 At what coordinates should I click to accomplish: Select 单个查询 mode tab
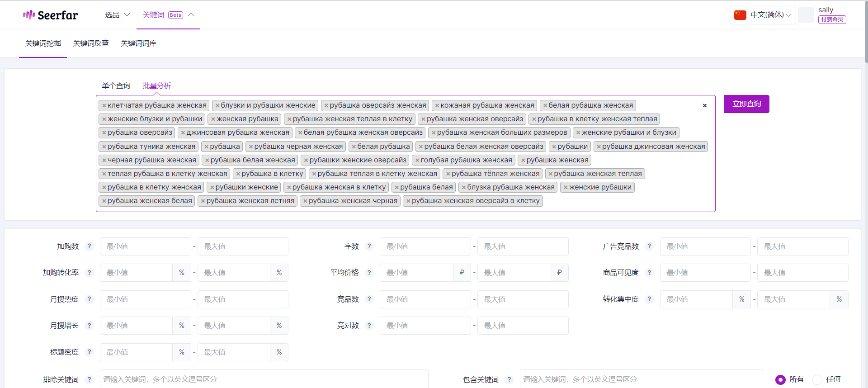[x=116, y=85]
